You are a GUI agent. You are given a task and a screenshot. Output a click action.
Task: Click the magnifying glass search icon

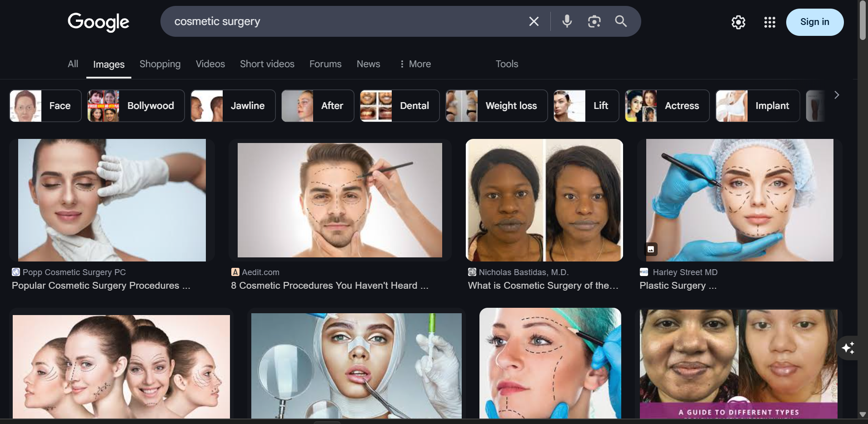pos(621,21)
